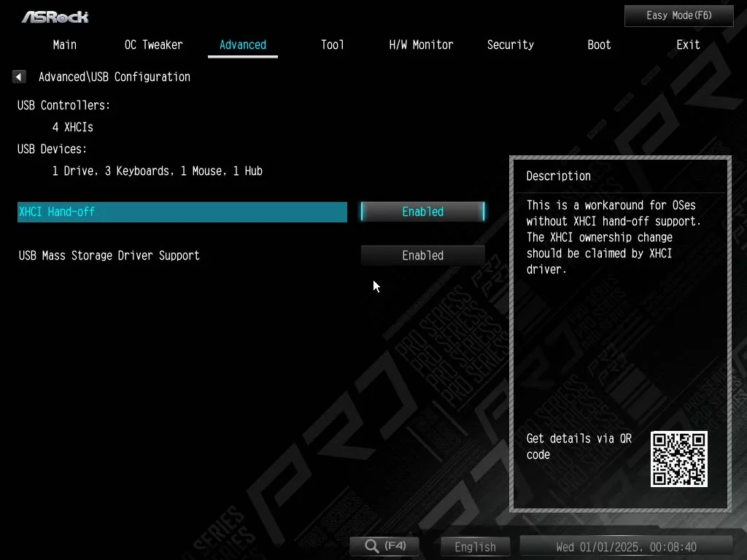Image resolution: width=747 pixels, height=560 pixels.
Task: Open the USB Mass Storage Driver Support dropdown
Action: (422, 255)
